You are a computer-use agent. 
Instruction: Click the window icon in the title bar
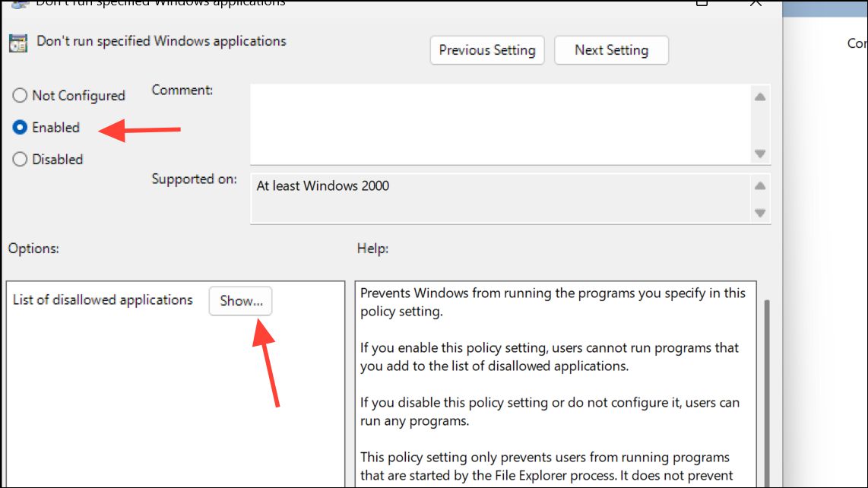[x=17, y=4]
